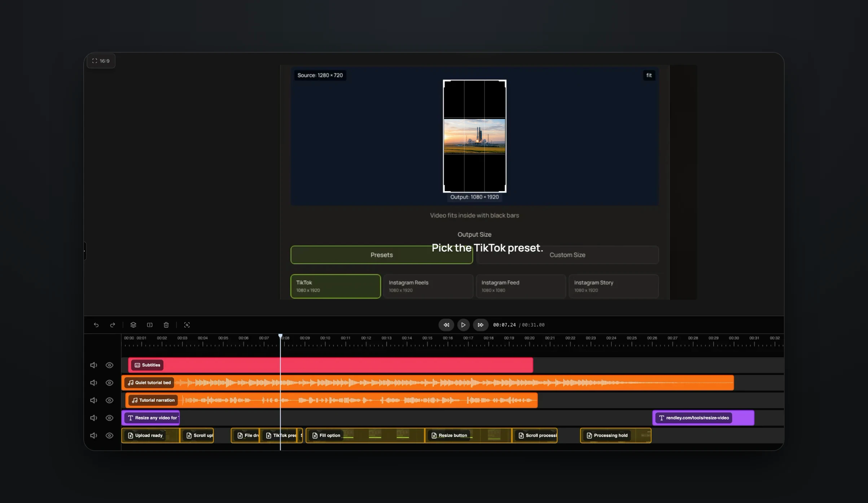Select the Resize any video for text clip
868x503 pixels.
151,418
